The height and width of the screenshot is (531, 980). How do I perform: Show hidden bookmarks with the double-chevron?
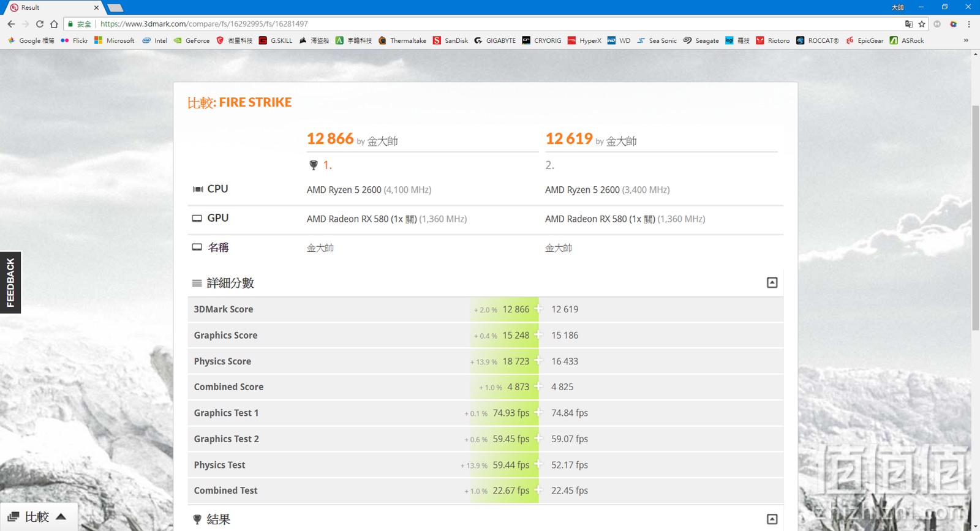(966, 40)
